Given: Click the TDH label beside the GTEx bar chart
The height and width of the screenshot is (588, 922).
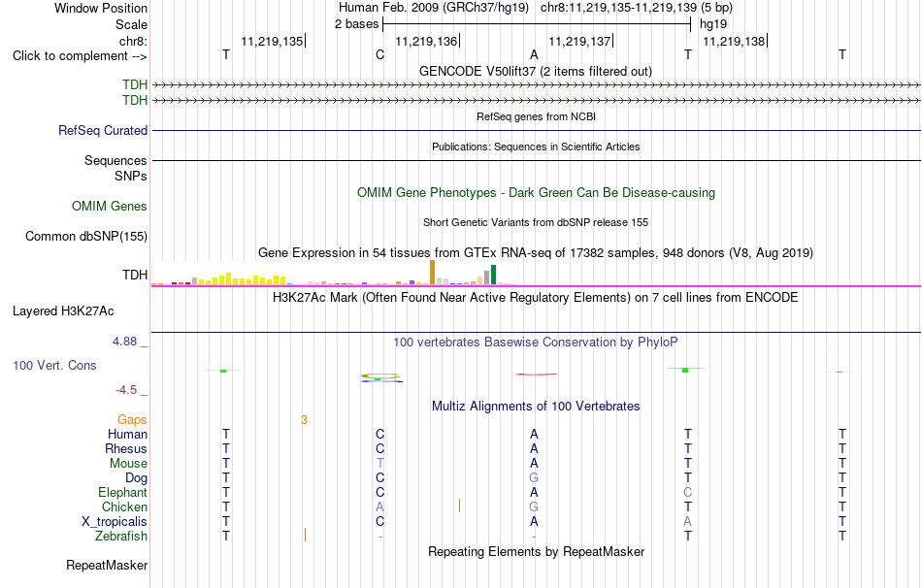Looking at the screenshot, I should click(135, 275).
